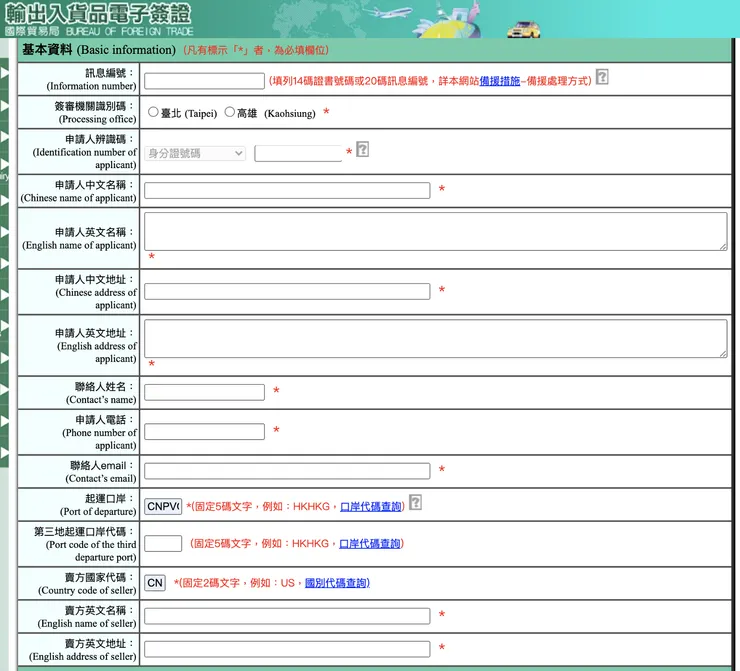Focus the Phone number of applicant field
This screenshot has height=671, width=740.
pos(204,431)
